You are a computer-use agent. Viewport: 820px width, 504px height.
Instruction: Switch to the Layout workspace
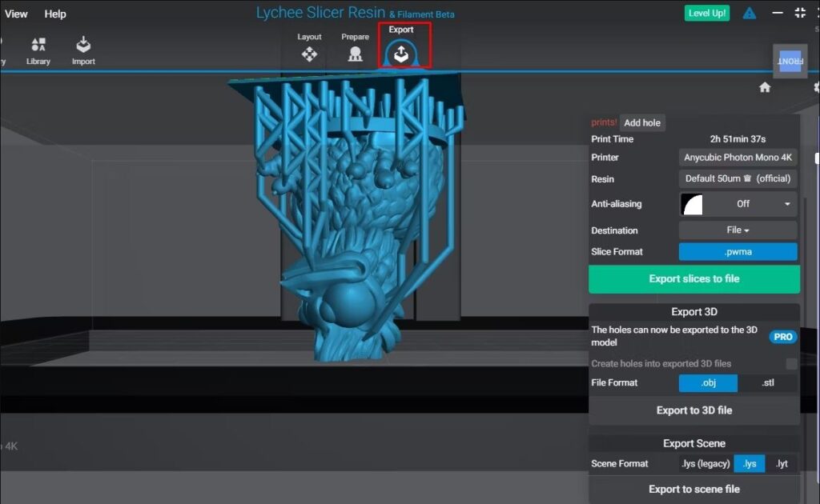[x=309, y=48]
